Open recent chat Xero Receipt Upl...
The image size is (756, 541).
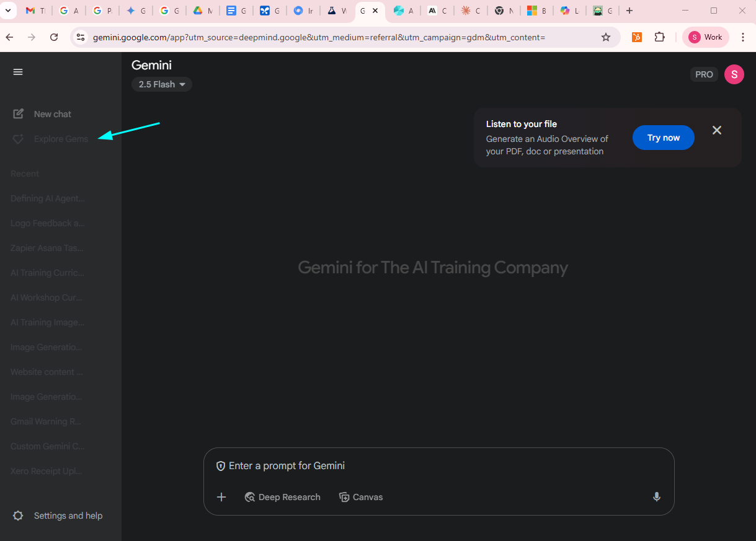(x=46, y=471)
